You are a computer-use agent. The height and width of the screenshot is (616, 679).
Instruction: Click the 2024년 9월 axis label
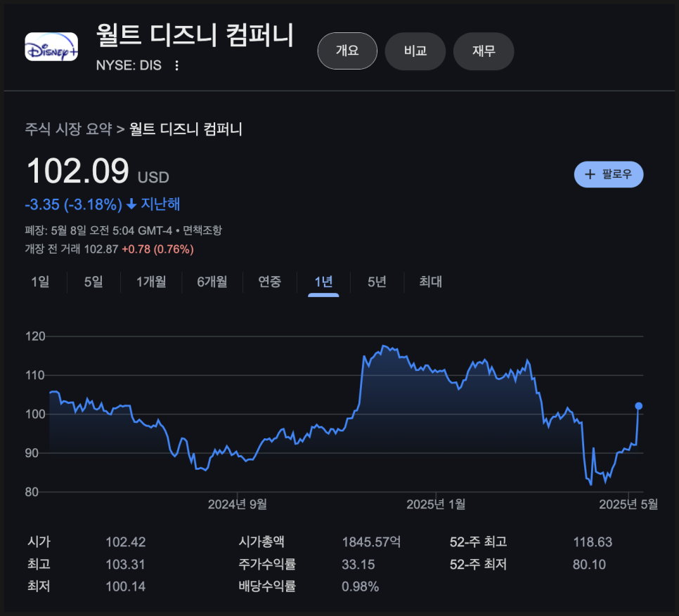(x=238, y=504)
